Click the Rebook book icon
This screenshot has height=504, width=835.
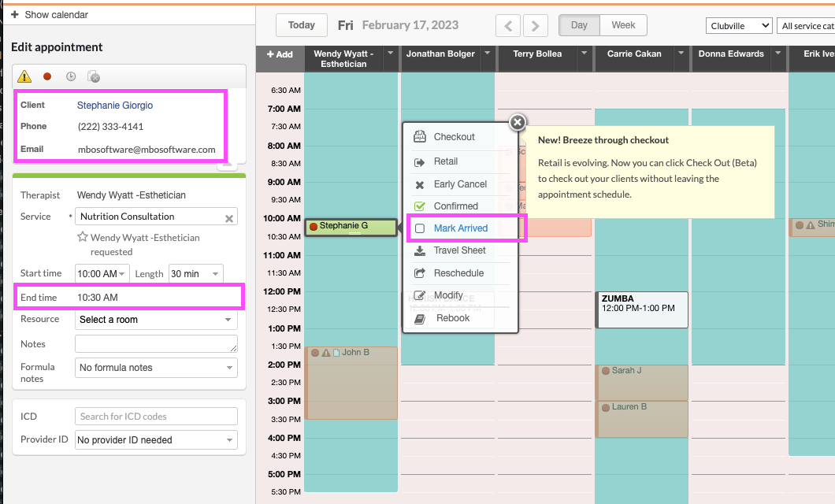420,317
